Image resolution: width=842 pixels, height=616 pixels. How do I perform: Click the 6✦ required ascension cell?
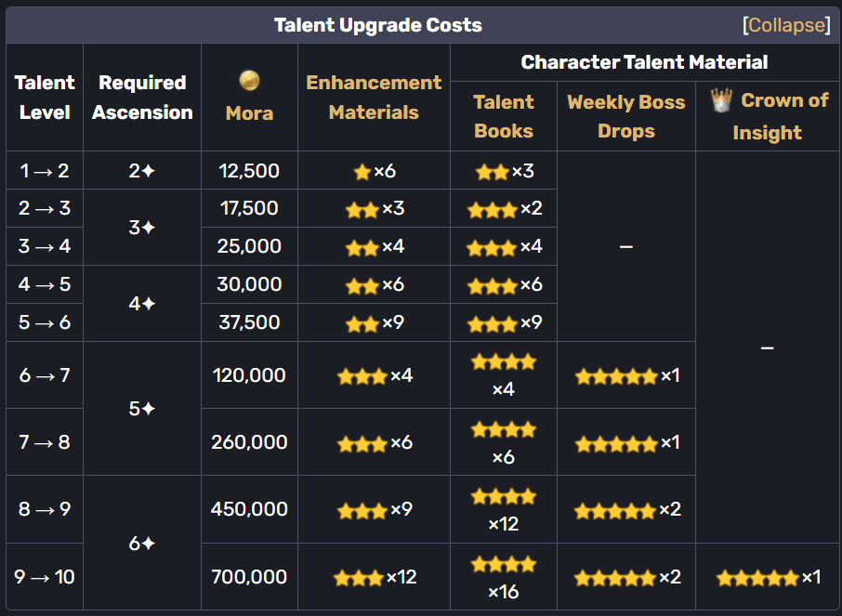coord(142,543)
